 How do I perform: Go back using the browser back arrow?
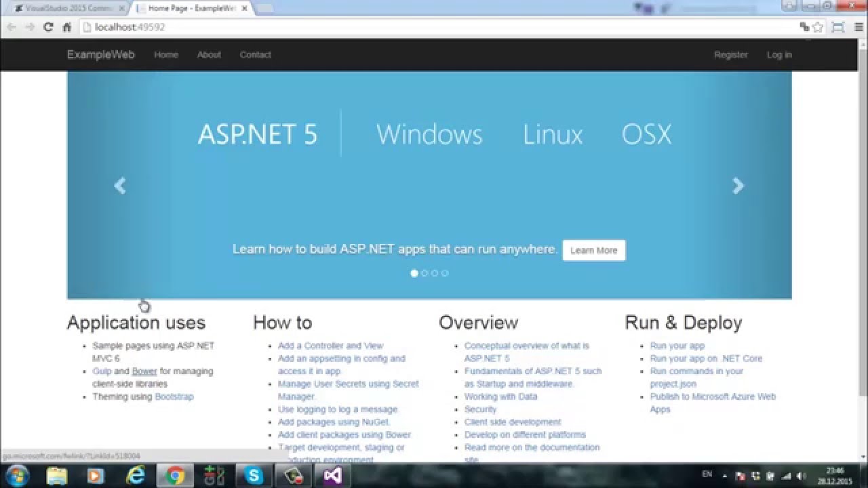coord(12,27)
